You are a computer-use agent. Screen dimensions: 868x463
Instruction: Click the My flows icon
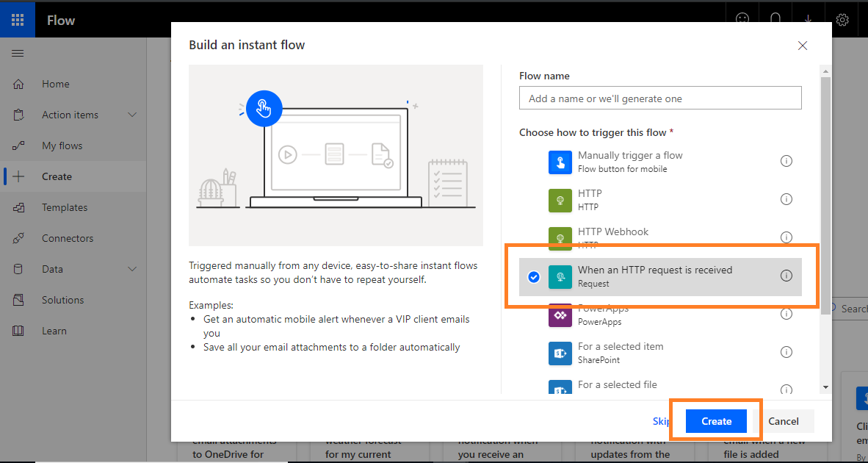tap(18, 146)
